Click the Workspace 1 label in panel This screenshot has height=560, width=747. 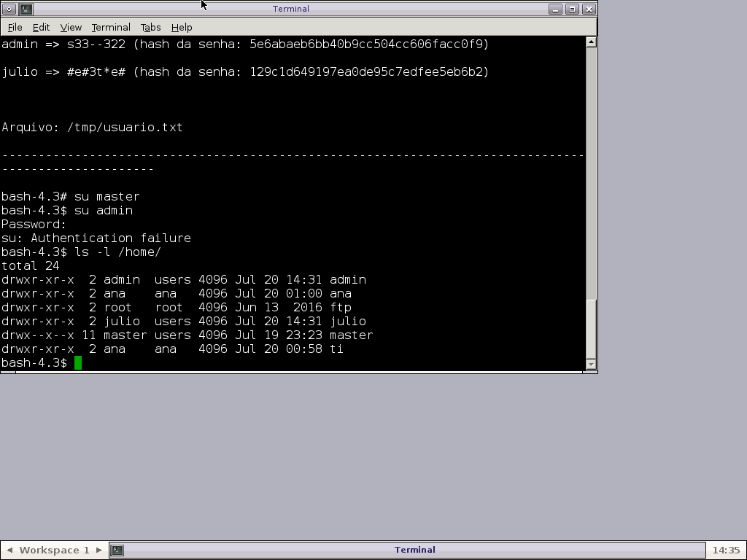pyautogui.click(x=54, y=550)
